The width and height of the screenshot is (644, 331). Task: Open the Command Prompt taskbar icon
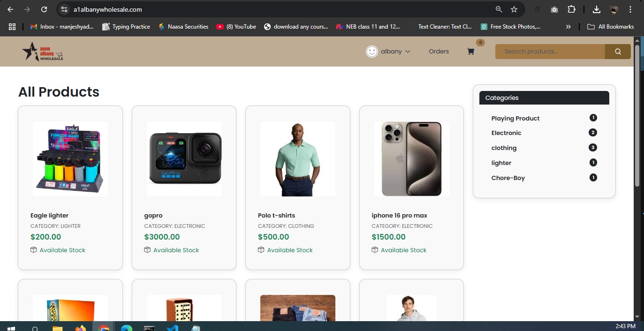tap(150, 328)
